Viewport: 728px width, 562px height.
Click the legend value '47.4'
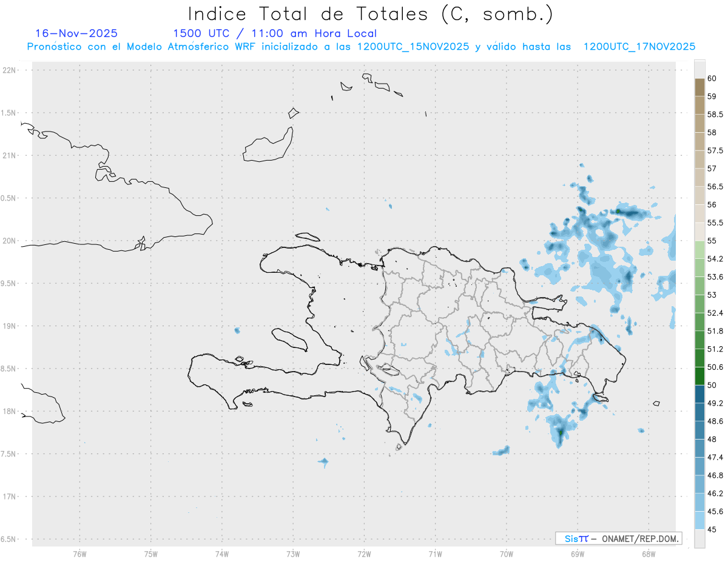pyautogui.click(x=715, y=457)
